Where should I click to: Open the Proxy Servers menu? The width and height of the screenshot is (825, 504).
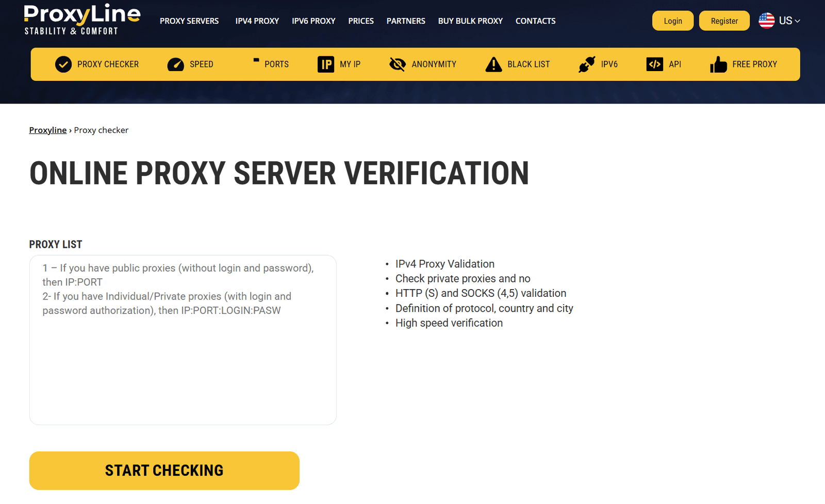tap(189, 21)
